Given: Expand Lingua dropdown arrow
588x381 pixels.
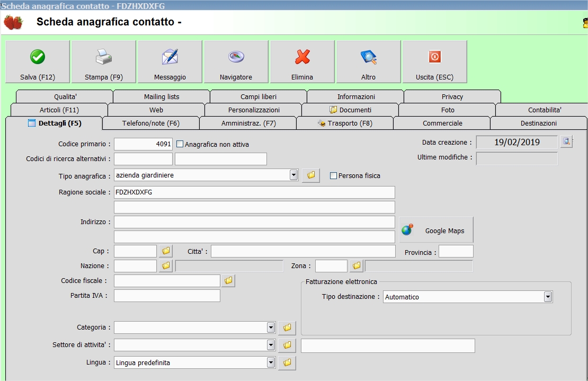Looking at the screenshot, I should pyautogui.click(x=271, y=362).
